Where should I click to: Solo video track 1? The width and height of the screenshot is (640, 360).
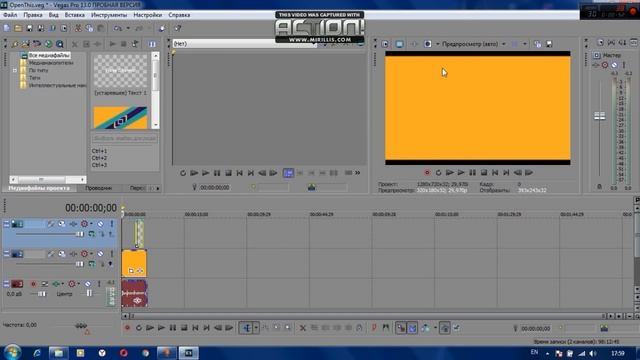point(111,224)
